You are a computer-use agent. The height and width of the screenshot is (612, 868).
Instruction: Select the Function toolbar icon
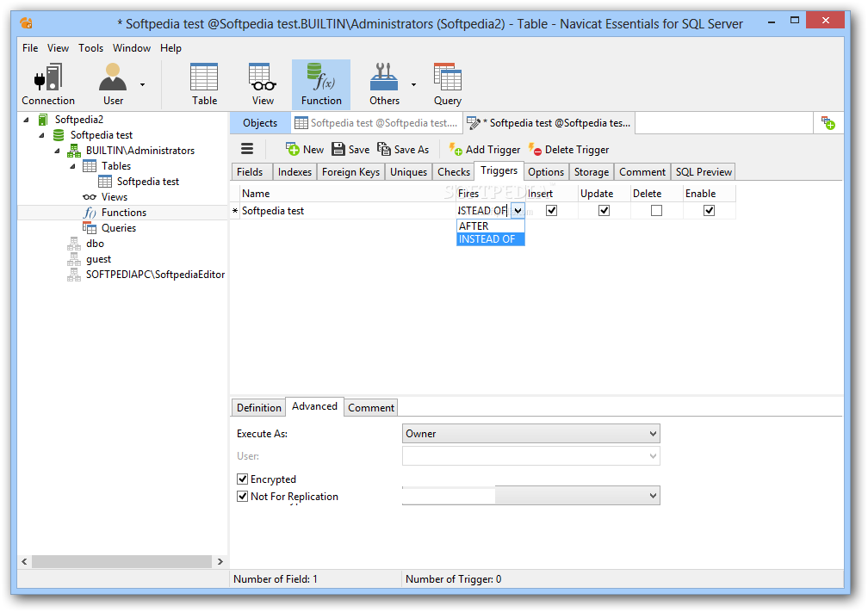click(x=321, y=84)
